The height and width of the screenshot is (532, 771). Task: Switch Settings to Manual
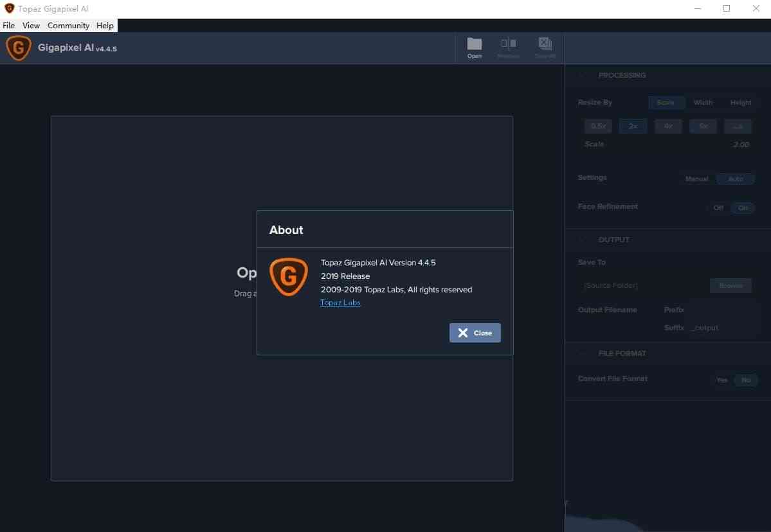pos(697,179)
